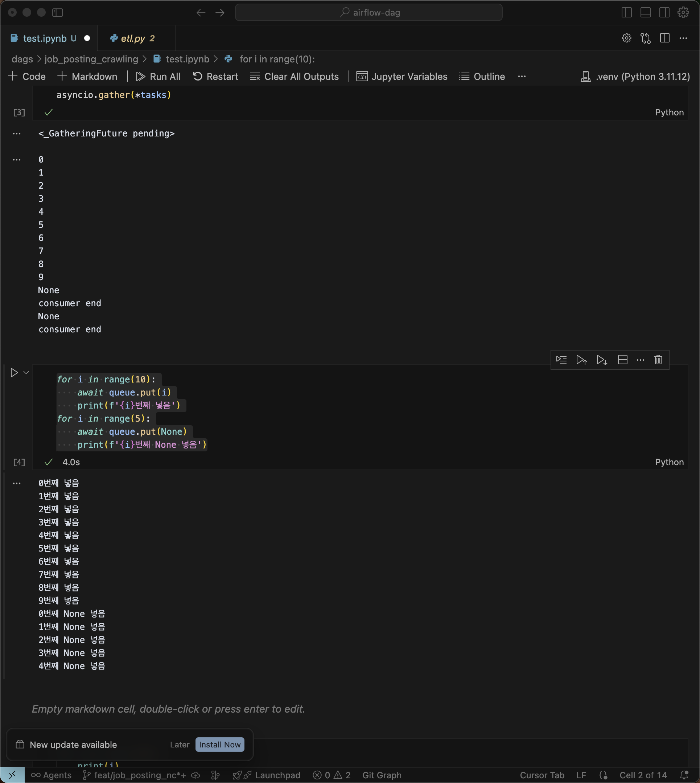Split the editor to the right
Screen dimensions: 700x783
[664, 38]
